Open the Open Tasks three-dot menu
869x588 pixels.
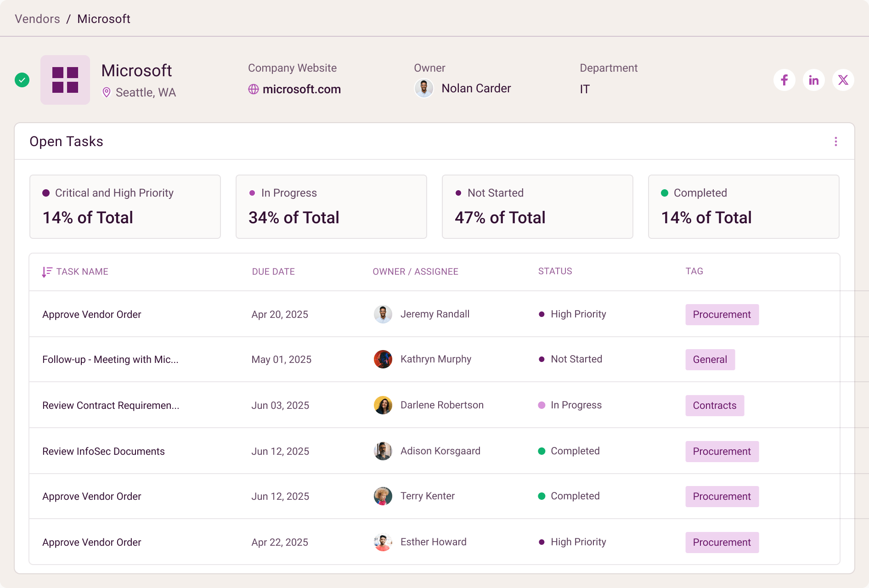pos(836,141)
